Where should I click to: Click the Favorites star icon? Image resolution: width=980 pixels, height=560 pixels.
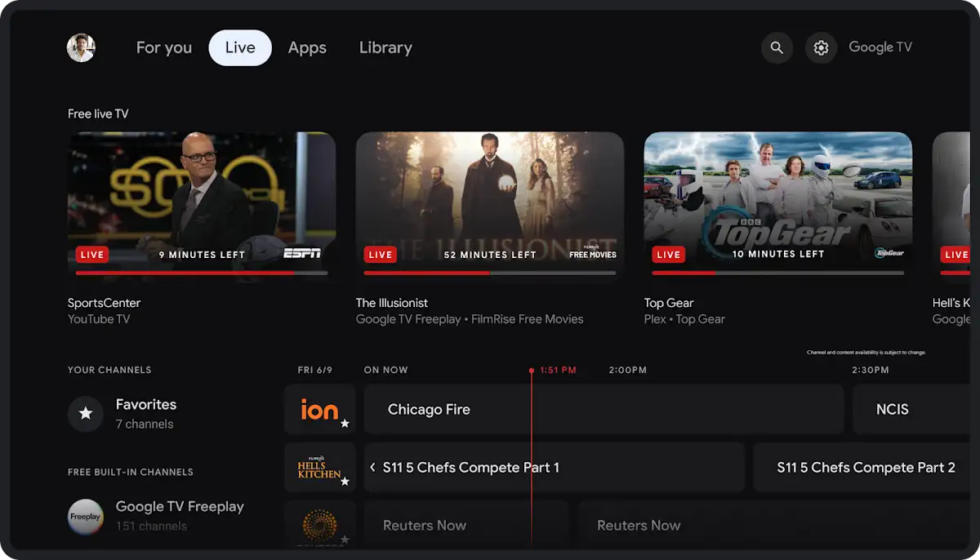click(x=85, y=414)
